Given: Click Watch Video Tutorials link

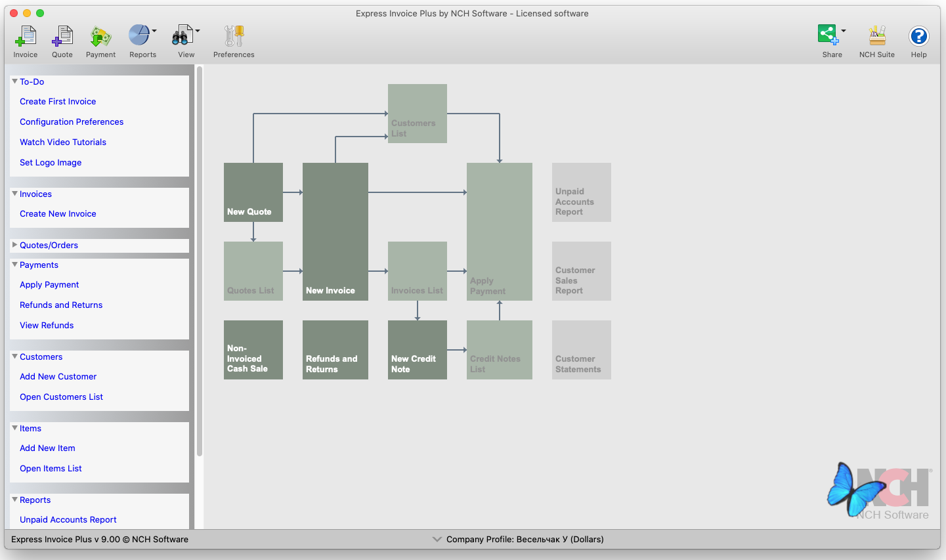Looking at the screenshot, I should pos(63,142).
